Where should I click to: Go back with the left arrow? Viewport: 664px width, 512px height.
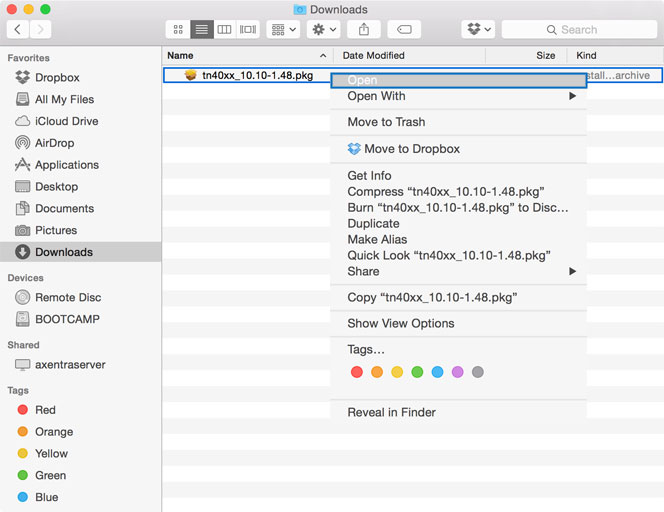(x=18, y=30)
